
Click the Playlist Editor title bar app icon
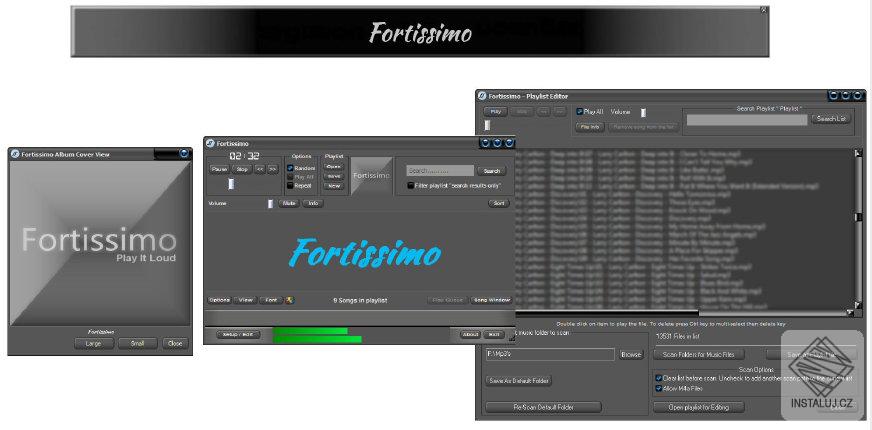tap(482, 96)
